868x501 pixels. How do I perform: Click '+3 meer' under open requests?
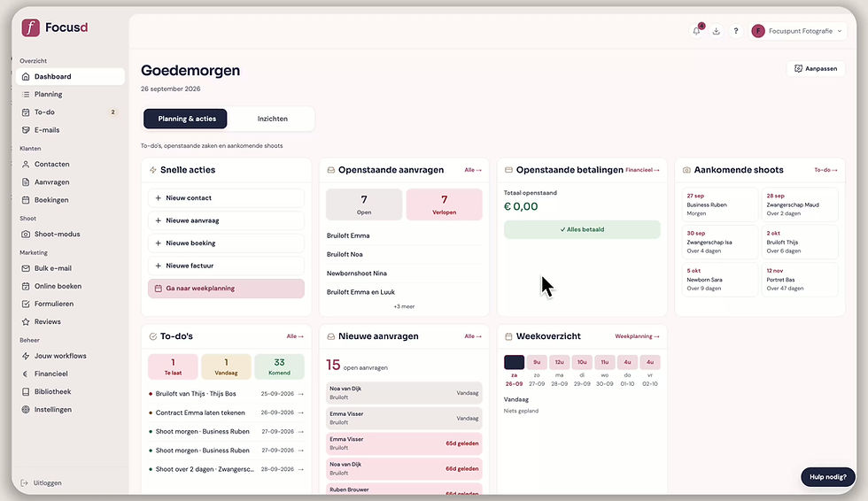(x=404, y=306)
